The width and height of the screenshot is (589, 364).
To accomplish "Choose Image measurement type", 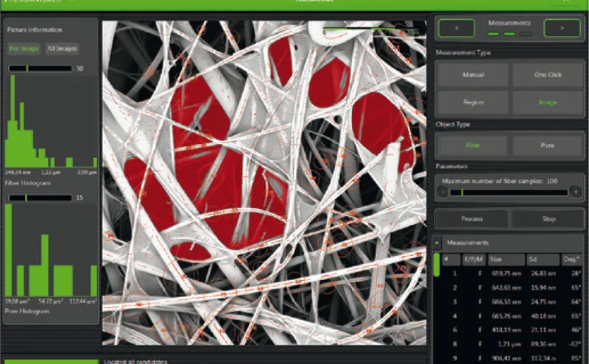I will 546,102.
